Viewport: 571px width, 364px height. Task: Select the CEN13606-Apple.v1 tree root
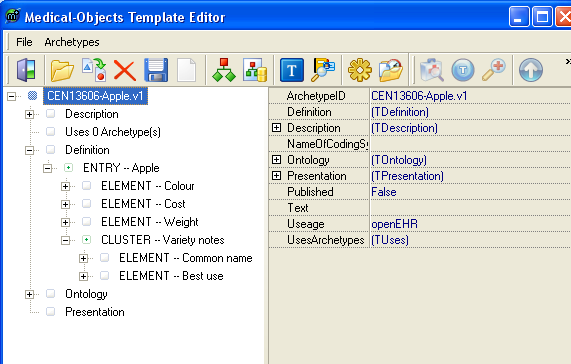click(x=95, y=96)
